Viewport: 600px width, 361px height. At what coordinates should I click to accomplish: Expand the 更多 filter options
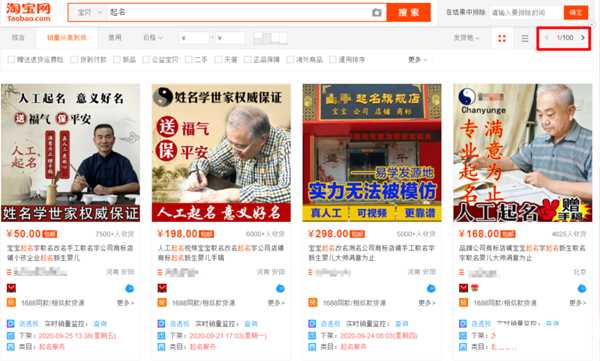(417, 59)
